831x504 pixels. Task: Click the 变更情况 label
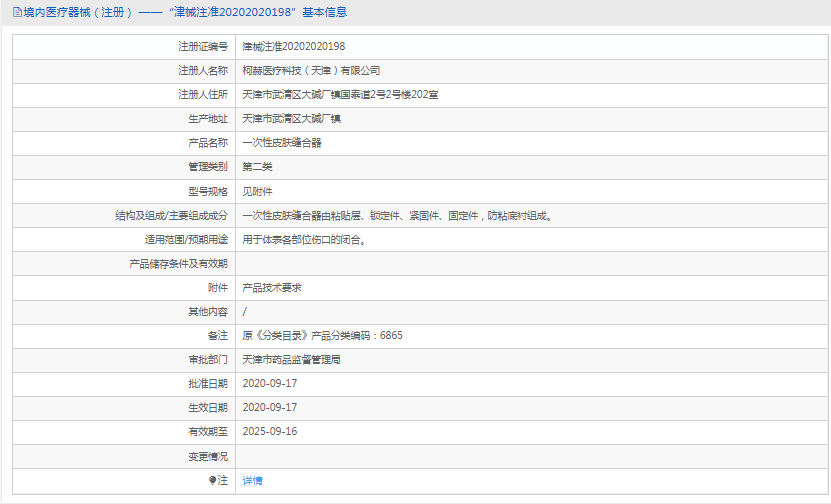pos(208,456)
